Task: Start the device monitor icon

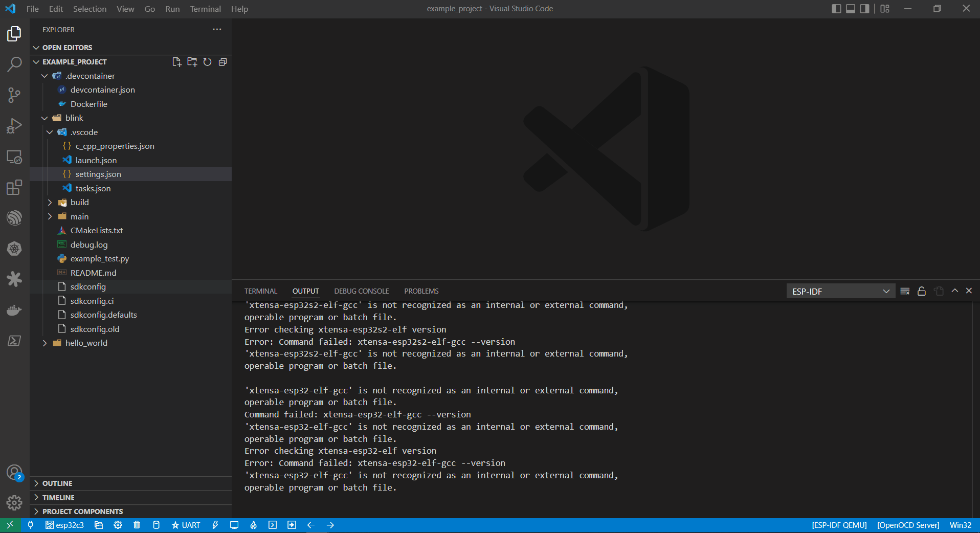Action: coord(234,525)
